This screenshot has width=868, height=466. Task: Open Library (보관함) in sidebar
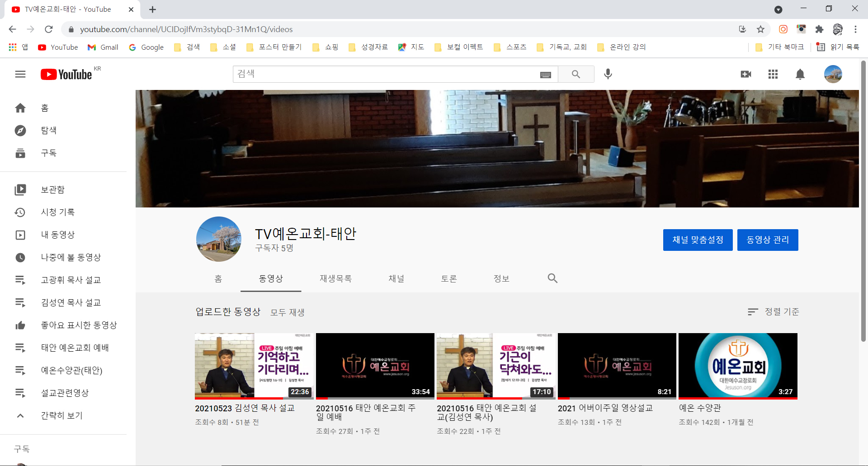click(x=63, y=190)
